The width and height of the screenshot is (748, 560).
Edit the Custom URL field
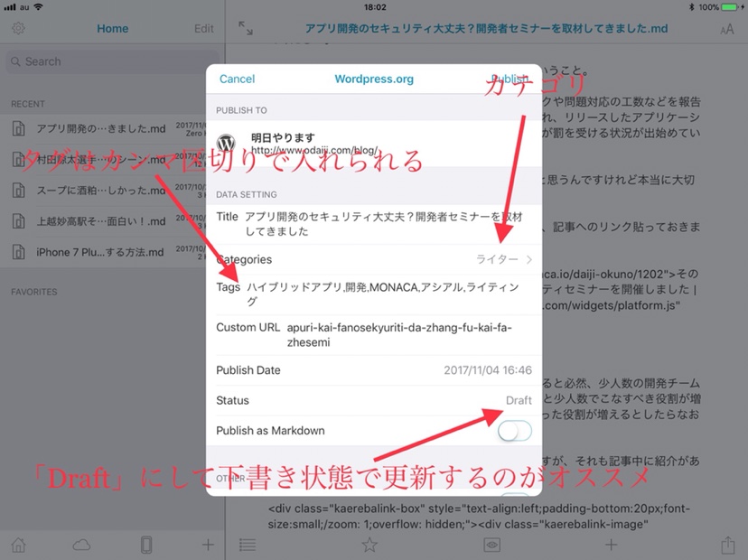374,335
